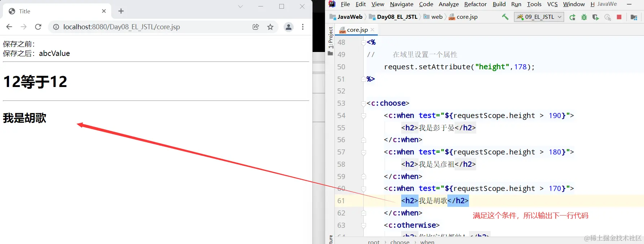The image size is (644, 244).
Task: Click 'when' in editor breadcrumb bar
Action: [x=427, y=241]
